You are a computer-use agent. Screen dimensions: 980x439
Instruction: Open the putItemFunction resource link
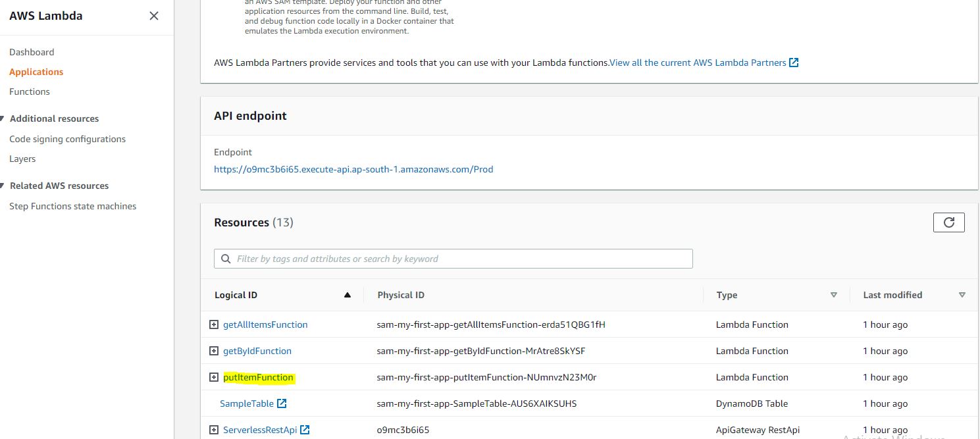click(258, 377)
